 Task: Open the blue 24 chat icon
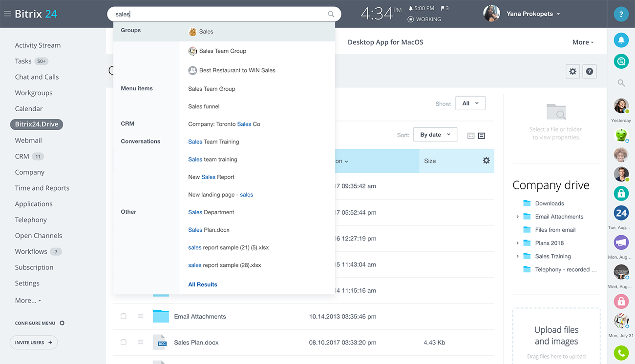click(621, 213)
